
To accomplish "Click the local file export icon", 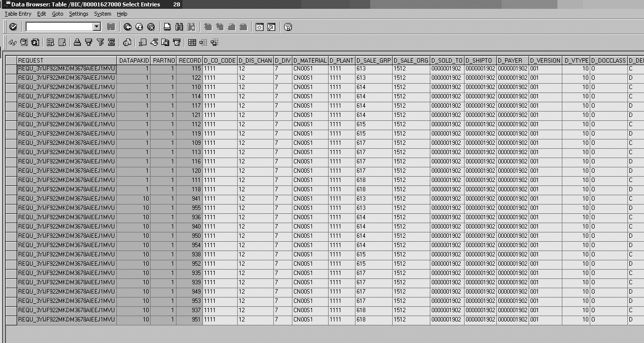I will click(x=166, y=43).
